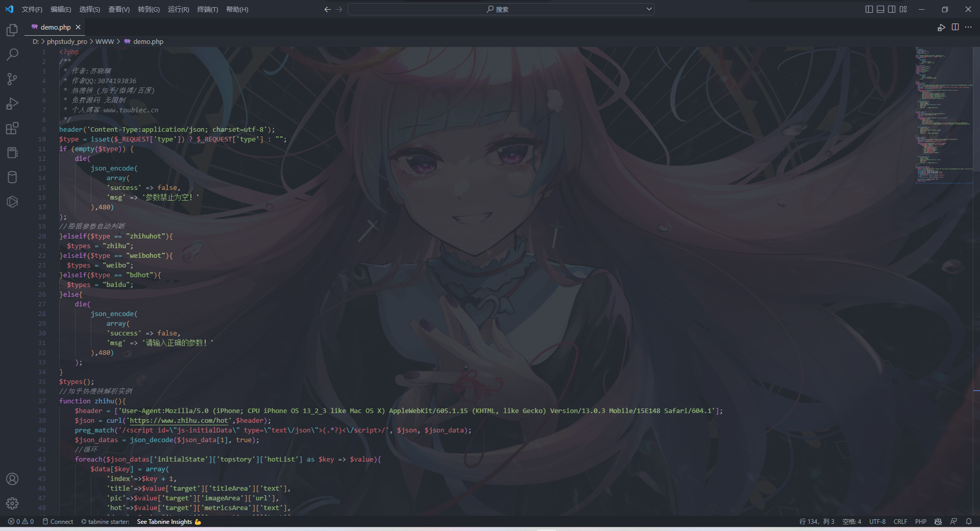Toggle the secondary side bar visibility
The height and width of the screenshot is (531, 980).
click(892, 9)
